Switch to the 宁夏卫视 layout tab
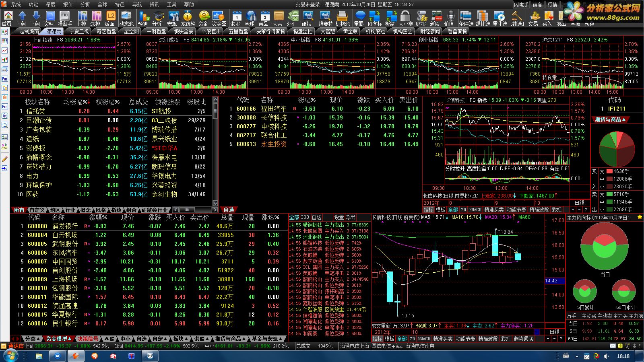644x362 pixels. pyautogui.click(x=79, y=31)
